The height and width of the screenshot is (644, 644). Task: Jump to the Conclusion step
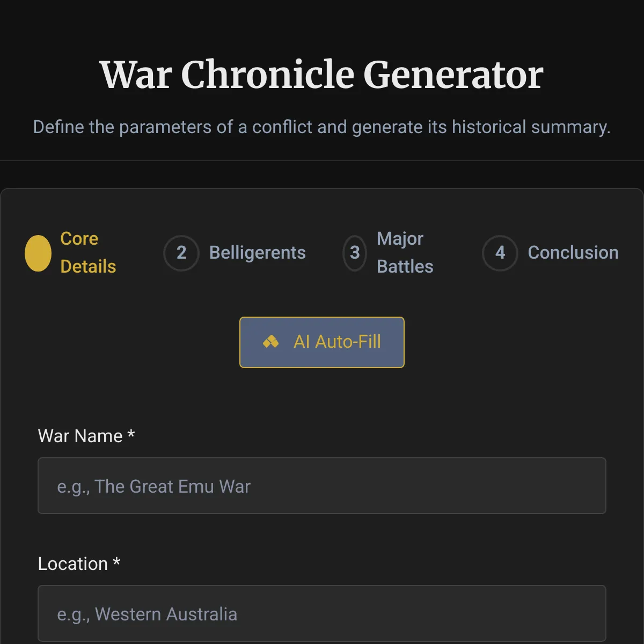coord(551,253)
